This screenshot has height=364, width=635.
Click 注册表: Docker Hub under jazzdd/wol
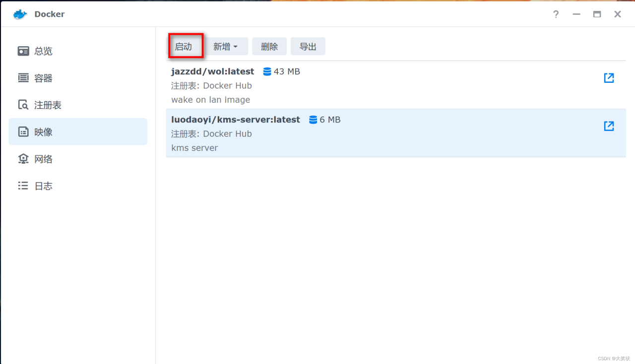[211, 86]
